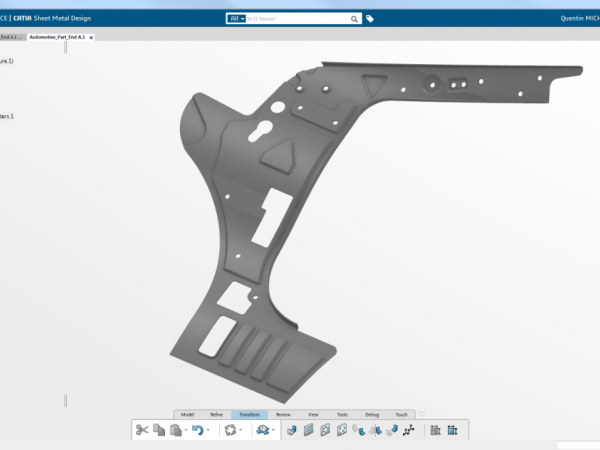This screenshot has height=450, width=600.
Task: Select the Rectangular Pattern grid icon
Action: (308, 430)
